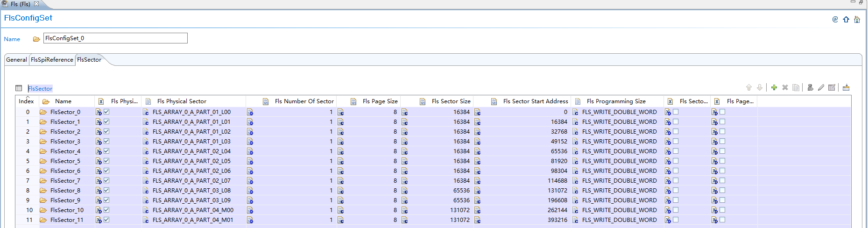Click the folder icon of FlsSector_5 row
This screenshot has height=228, width=868.
[43, 161]
